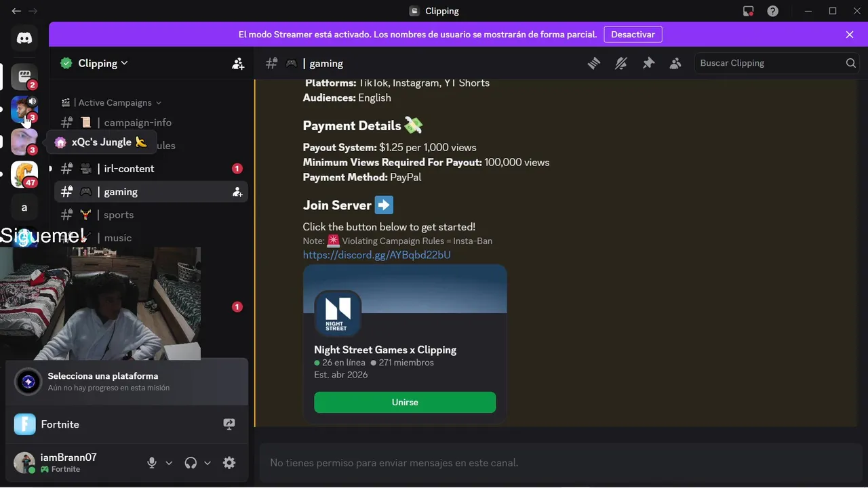Click the Night Street server logo thumbnail
Screen dimensions: 868x488
tap(338, 312)
